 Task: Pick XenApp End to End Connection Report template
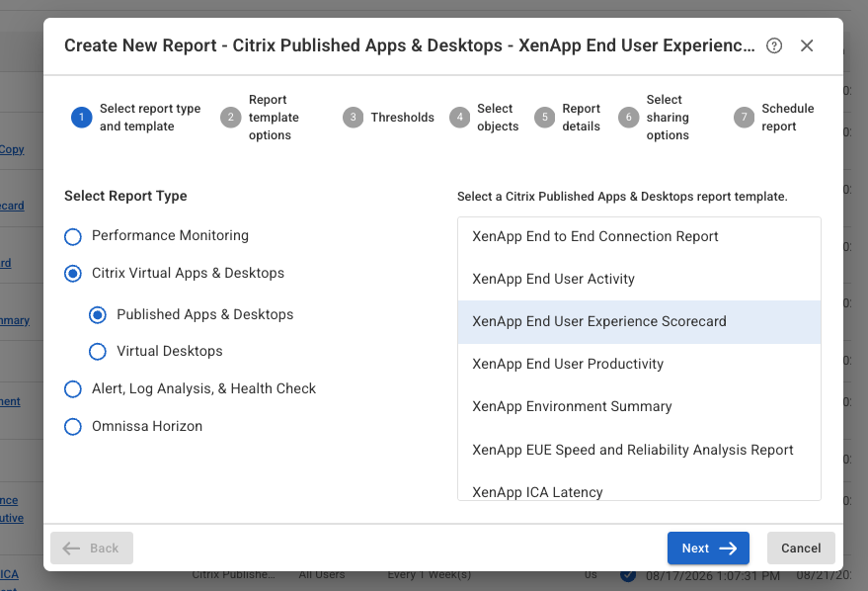point(639,236)
